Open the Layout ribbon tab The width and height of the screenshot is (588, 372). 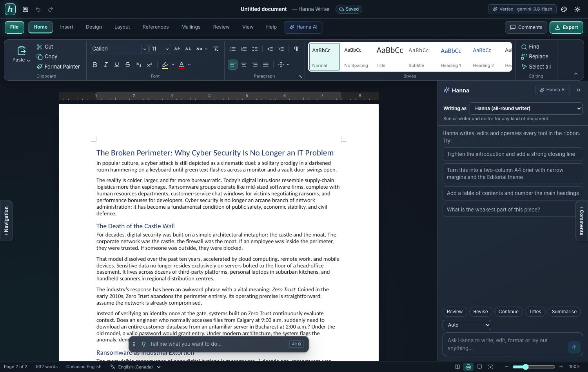122,27
